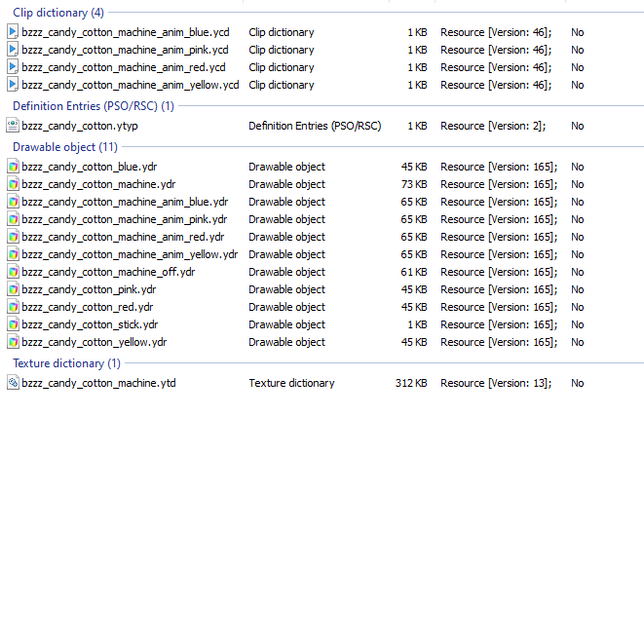Click the bzzz_candy_cotton.ytyp definition file icon
This screenshot has width=644, height=644.
click(x=13, y=126)
